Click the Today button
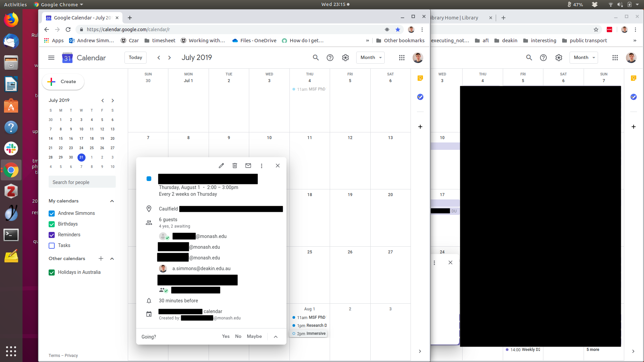The width and height of the screenshot is (644, 362). point(136,58)
